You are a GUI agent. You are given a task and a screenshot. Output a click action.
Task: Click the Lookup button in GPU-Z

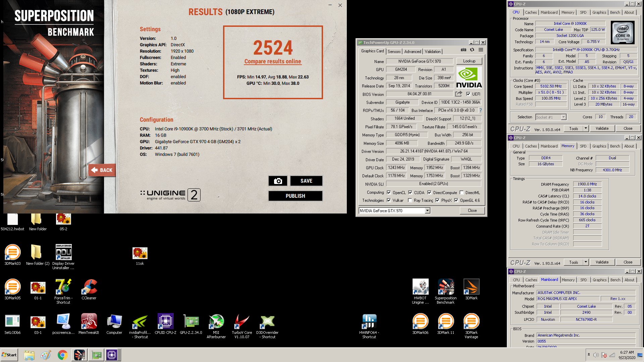pos(469,61)
